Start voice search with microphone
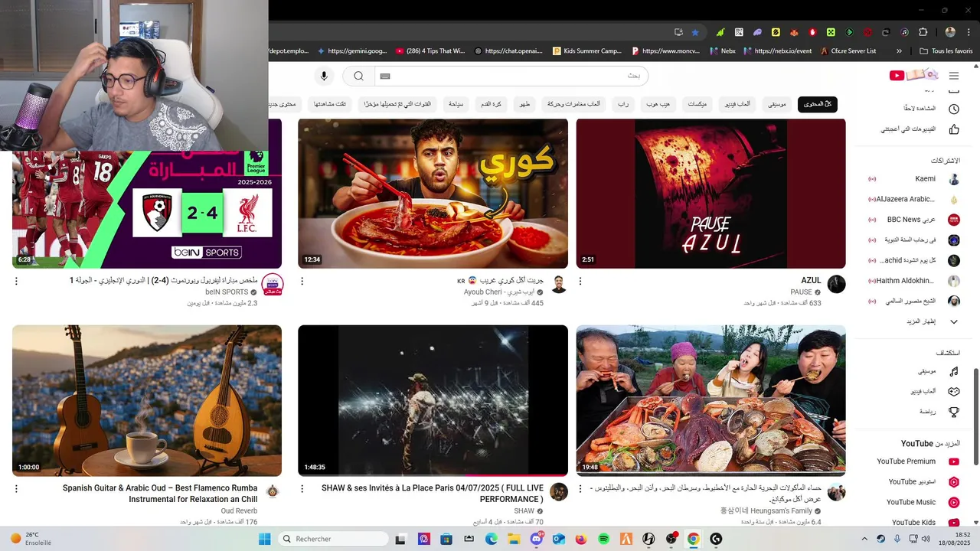This screenshot has width=980, height=551. click(x=324, y=76)
